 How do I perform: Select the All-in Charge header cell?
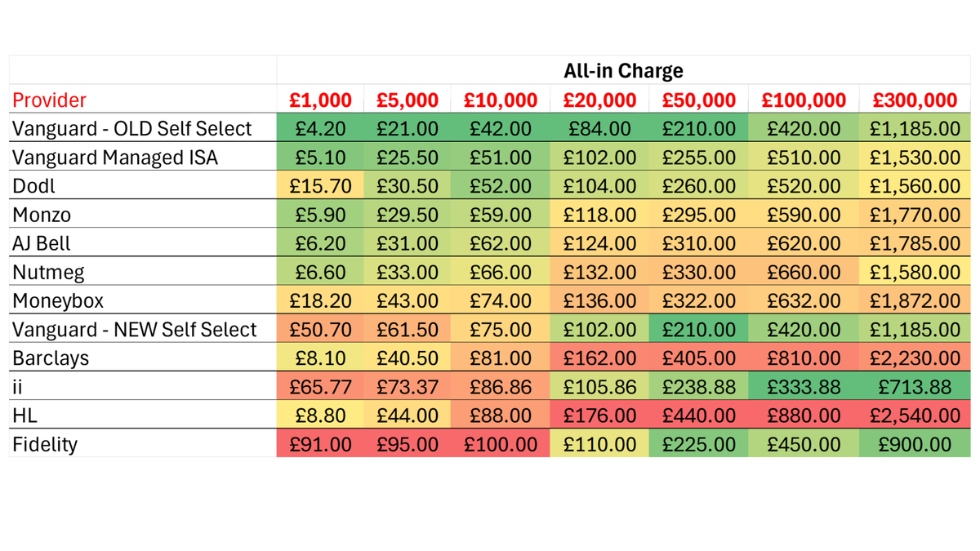(623, 70)
